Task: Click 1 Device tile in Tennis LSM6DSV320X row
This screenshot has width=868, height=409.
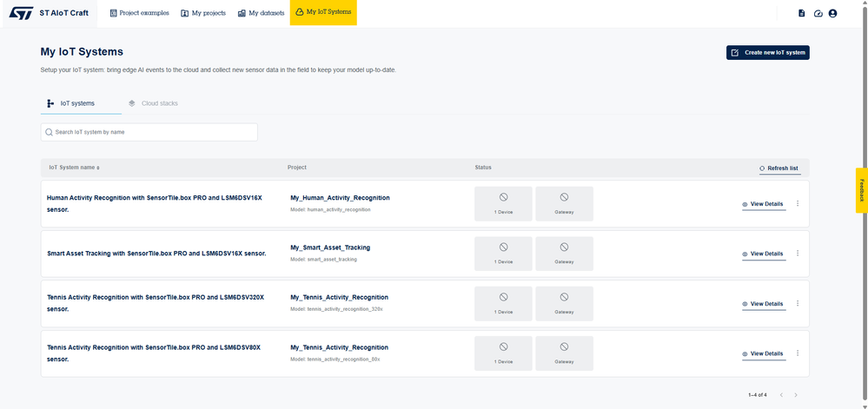Action: tap(503, 303)
